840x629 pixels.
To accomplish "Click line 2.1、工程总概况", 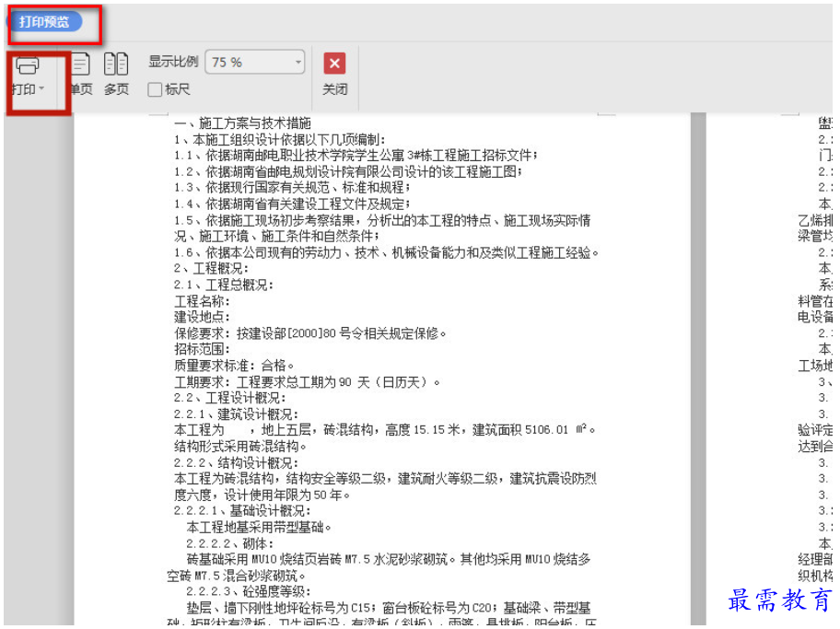I will pos(224,285).
